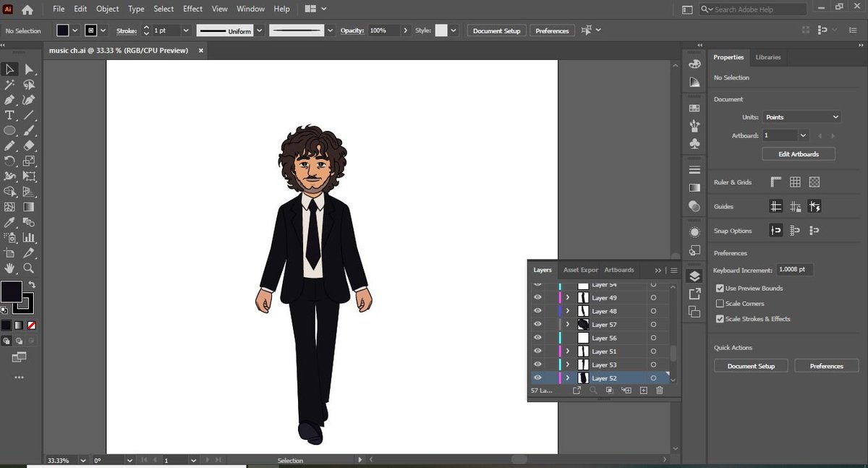Click Make/Release Clipping Mask icon
Viewport: 868px width, 468px height.
(609, 391)
